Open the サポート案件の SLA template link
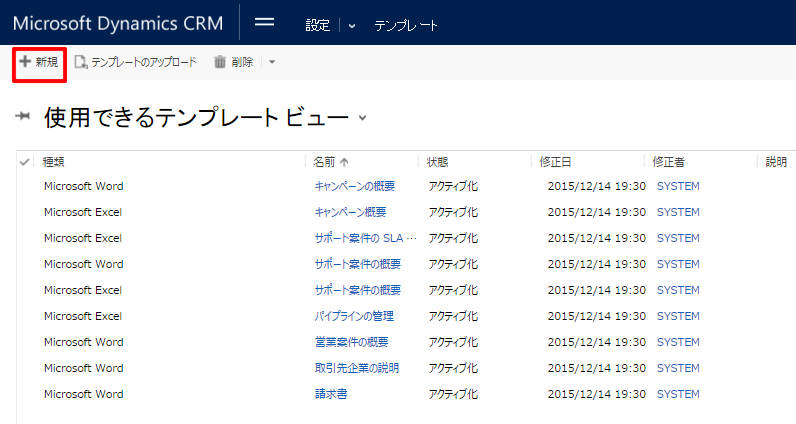796x424 pixels. click(365, 238)
